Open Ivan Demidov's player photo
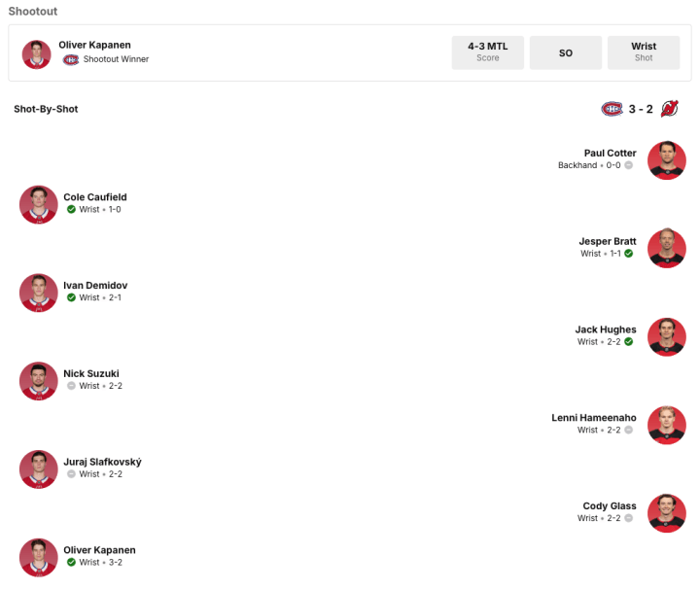The height and width of the screenshot is (590, 700). tap(39, 293)
